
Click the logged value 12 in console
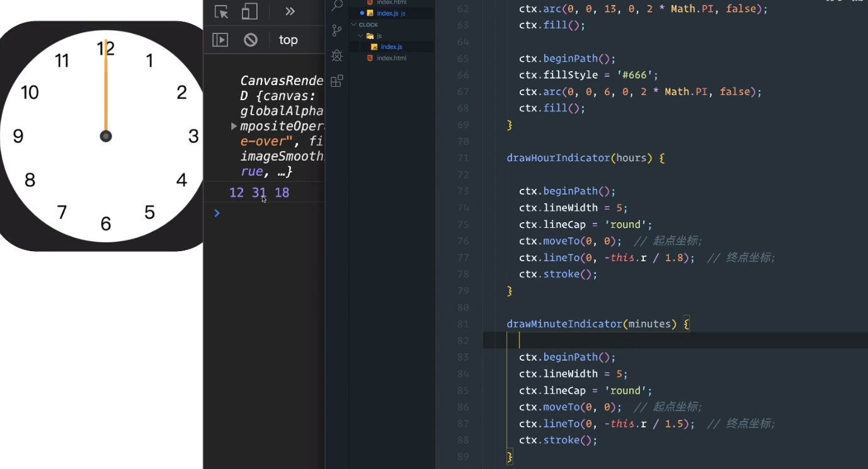tap(236, 193)
